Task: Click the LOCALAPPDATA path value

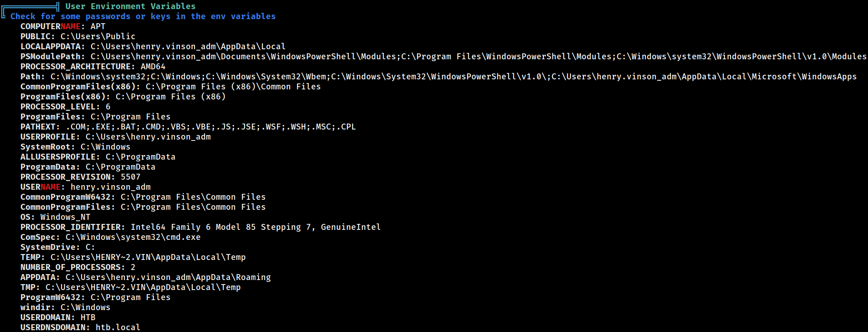Action: pyautogui.click(x=188, y=47)
